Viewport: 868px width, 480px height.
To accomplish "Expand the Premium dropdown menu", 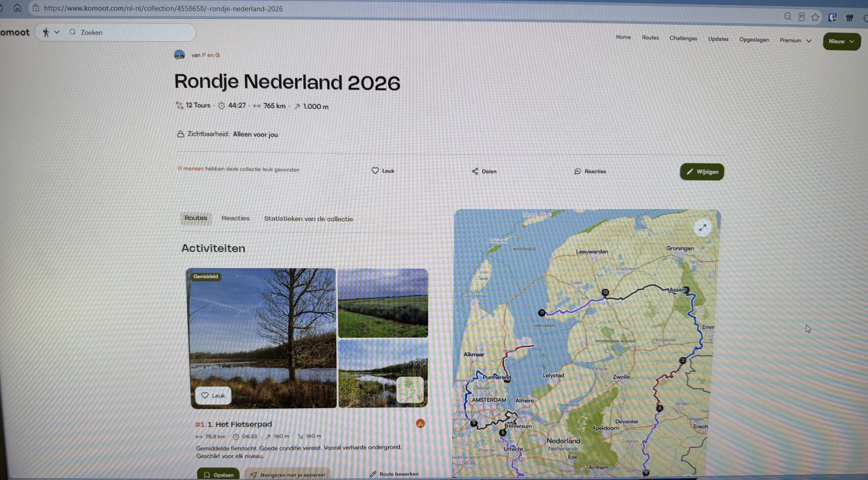I will click(795, 40).
